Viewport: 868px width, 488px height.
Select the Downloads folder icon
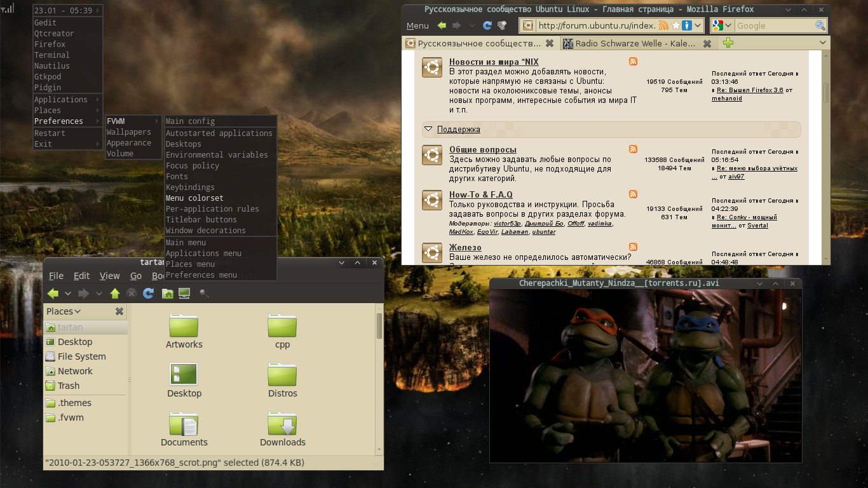point(282,423)
